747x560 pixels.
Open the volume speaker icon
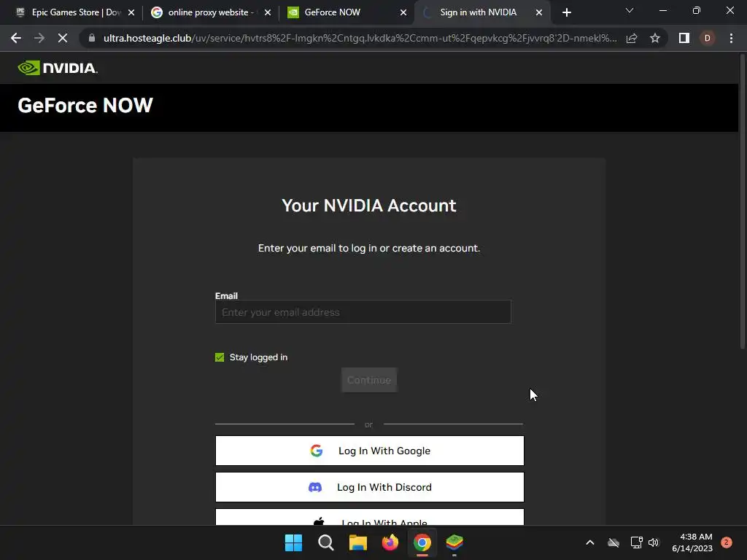(x=654, y=542)
